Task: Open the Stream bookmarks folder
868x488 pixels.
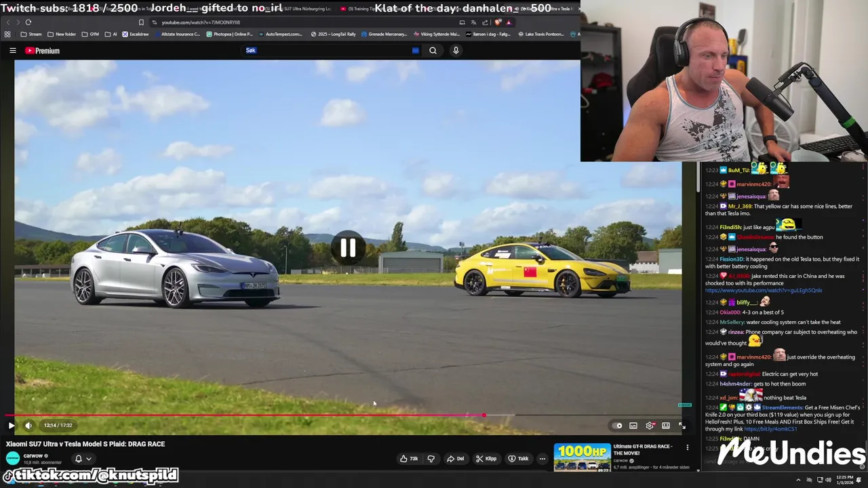Action: tap(31, 34)
